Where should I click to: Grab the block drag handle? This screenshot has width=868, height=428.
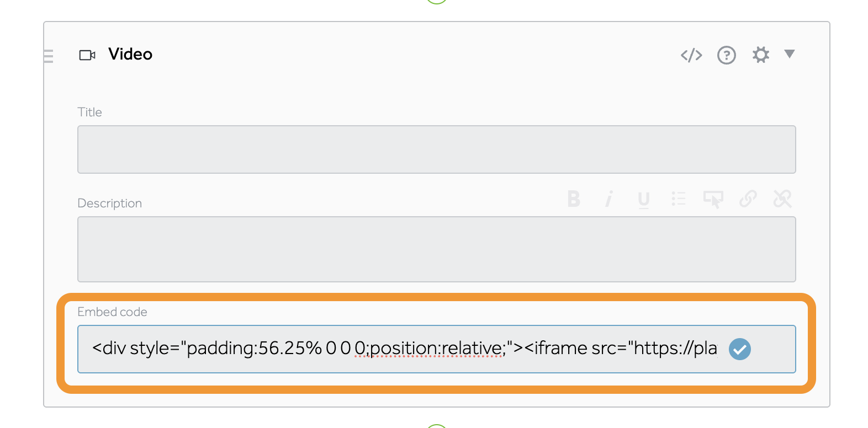click(x=49, y=56)
